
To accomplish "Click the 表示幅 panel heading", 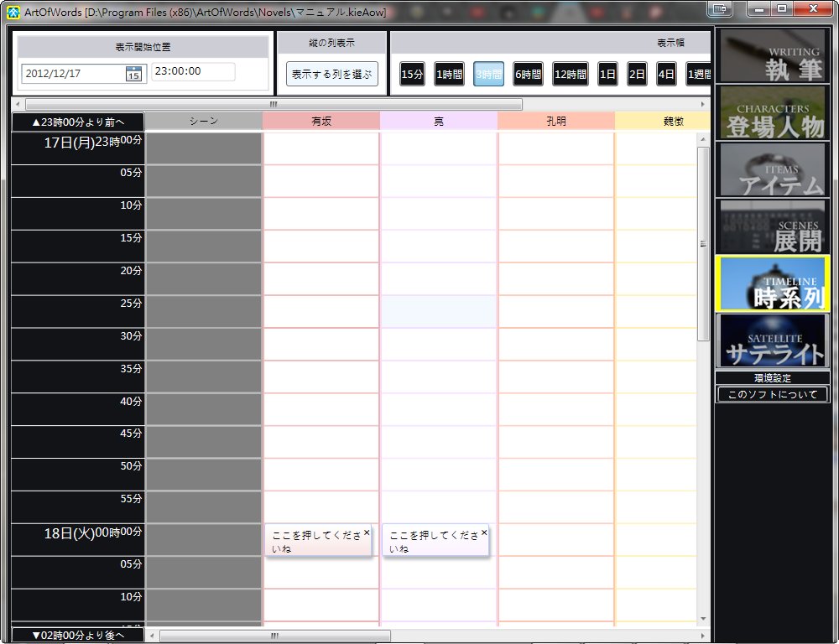I will (x=670, y=43).
